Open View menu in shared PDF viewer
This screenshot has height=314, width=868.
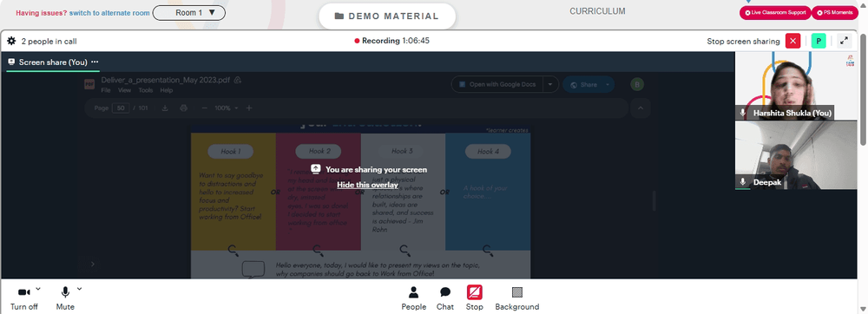[x=124, y=90]
